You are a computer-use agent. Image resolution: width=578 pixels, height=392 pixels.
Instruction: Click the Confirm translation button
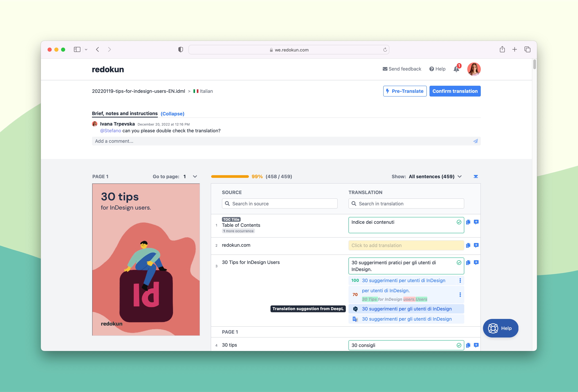tap(455, 91)
